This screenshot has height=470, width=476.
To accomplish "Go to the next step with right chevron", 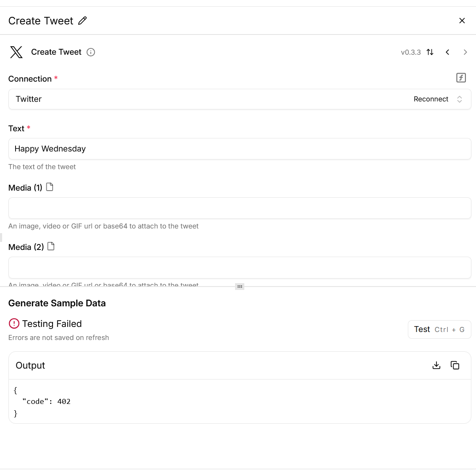I will [465, 52].
